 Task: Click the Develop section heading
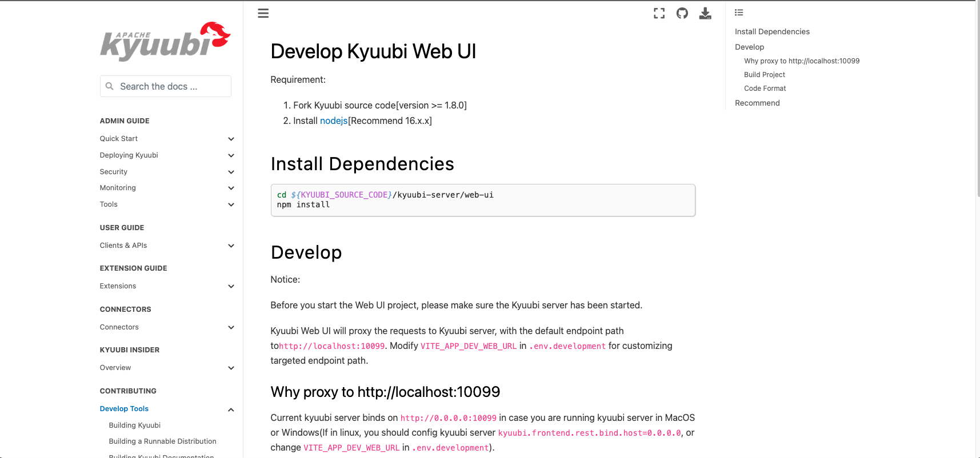click(x=306, y=252)
